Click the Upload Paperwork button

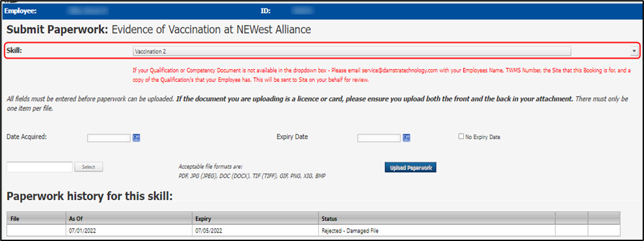(x=410, y=168)
